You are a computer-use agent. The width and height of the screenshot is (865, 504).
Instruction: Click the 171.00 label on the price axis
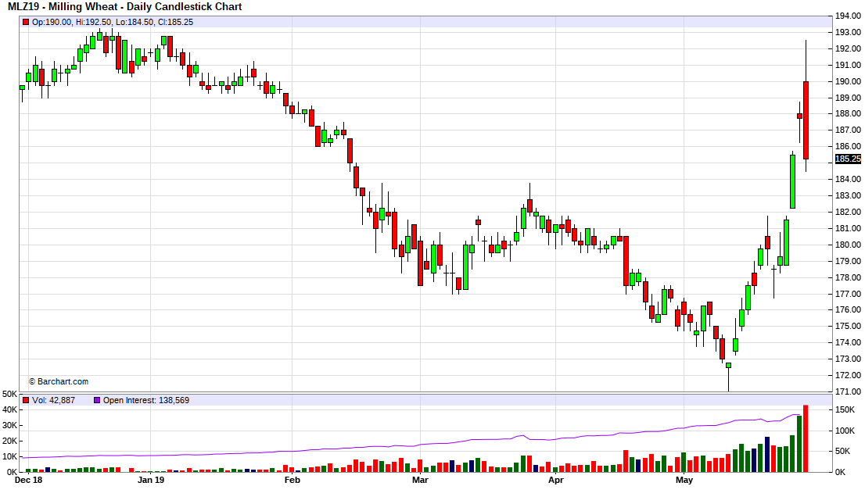point(848,391)
